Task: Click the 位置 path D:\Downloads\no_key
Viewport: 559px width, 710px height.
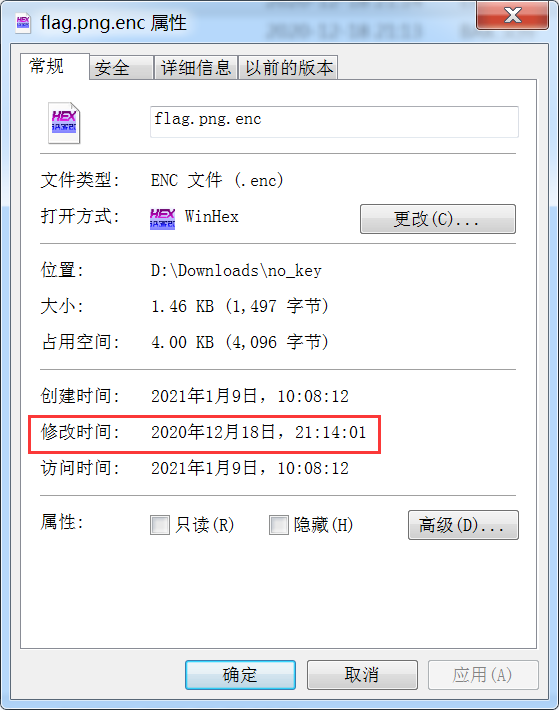Action: click(236, 271)
